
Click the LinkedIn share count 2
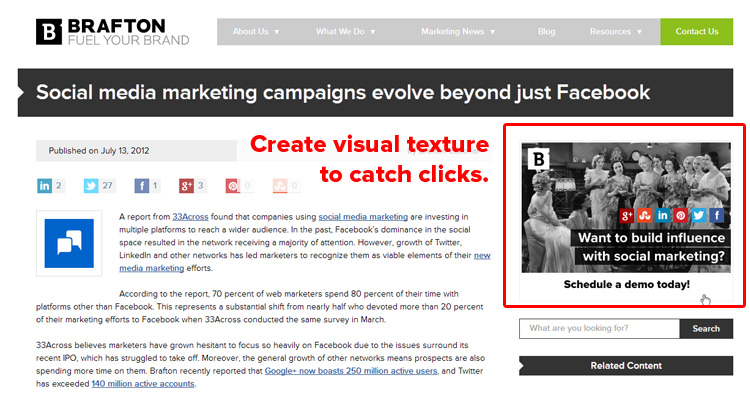point(58,186)
